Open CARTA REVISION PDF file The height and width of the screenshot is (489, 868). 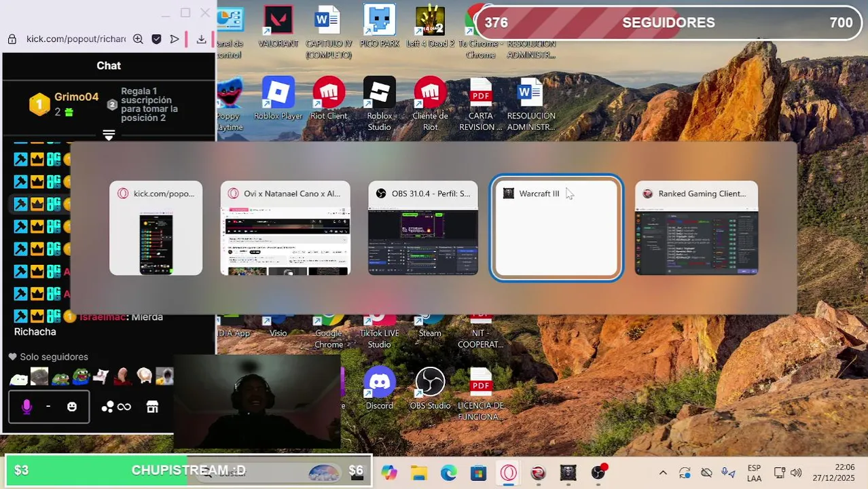(x=481, y=104)
